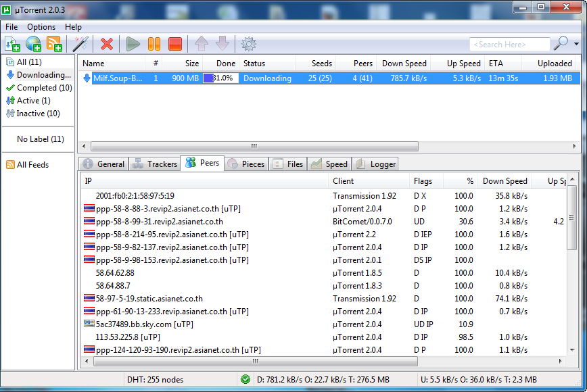Open Create New Torrent wand icon
The image size is (587, 392).
[80, 44]
